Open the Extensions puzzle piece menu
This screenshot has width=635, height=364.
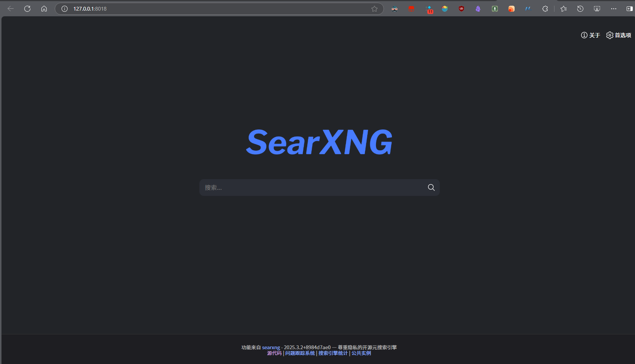545,9
